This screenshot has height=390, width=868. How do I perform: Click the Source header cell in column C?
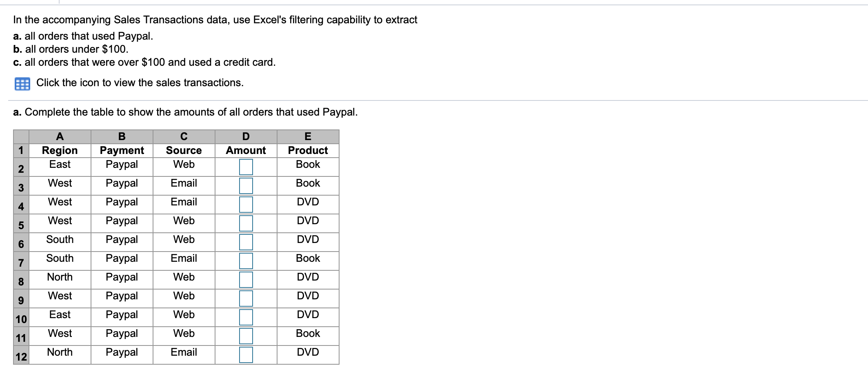(x=183, y=150)
